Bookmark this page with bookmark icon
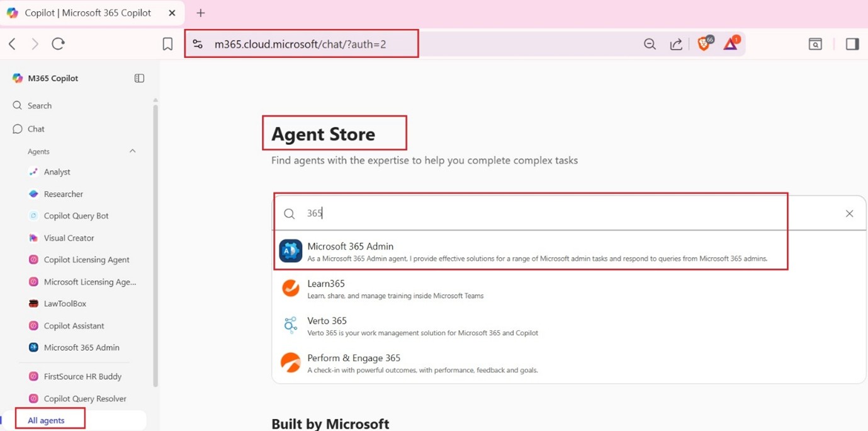868x431 pixels. tap(167, 44)
